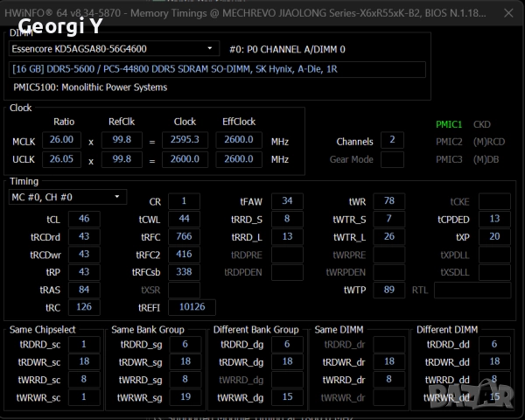The width and height of the screenshot is (525, 420).
Task: Click the PMIC5100 Monolithic Power Systems text
Action: tap(90, 87)
